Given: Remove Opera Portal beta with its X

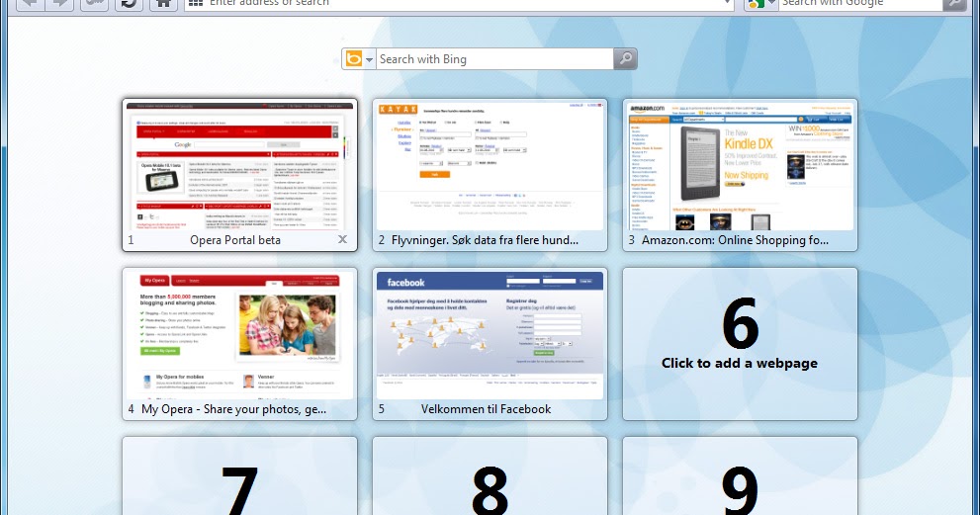Looking at the screenshot, I should tap(342, 239).
